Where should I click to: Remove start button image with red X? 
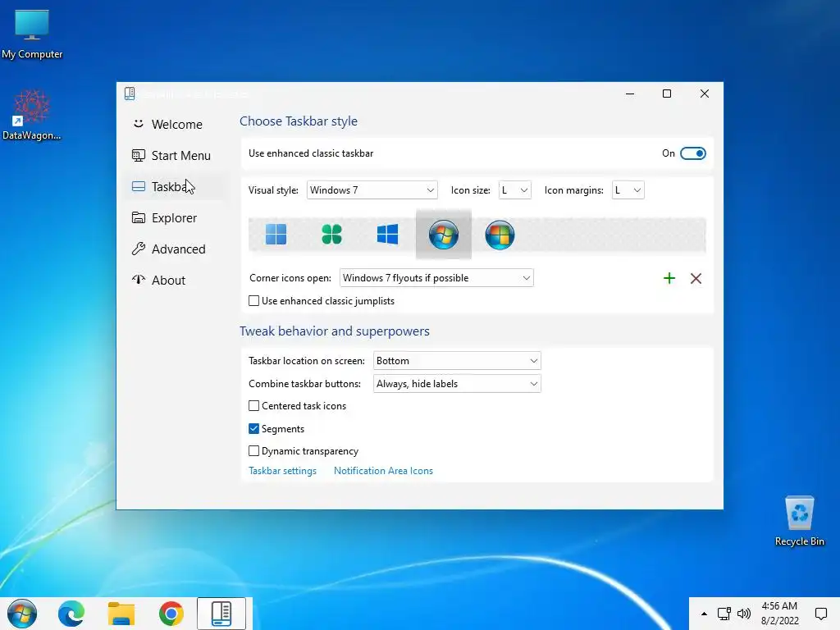696,278
